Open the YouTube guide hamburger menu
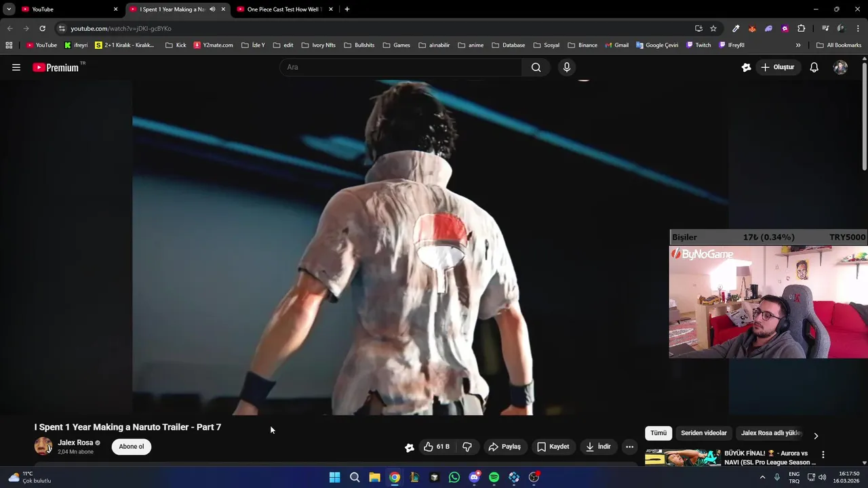 point(16,67)
